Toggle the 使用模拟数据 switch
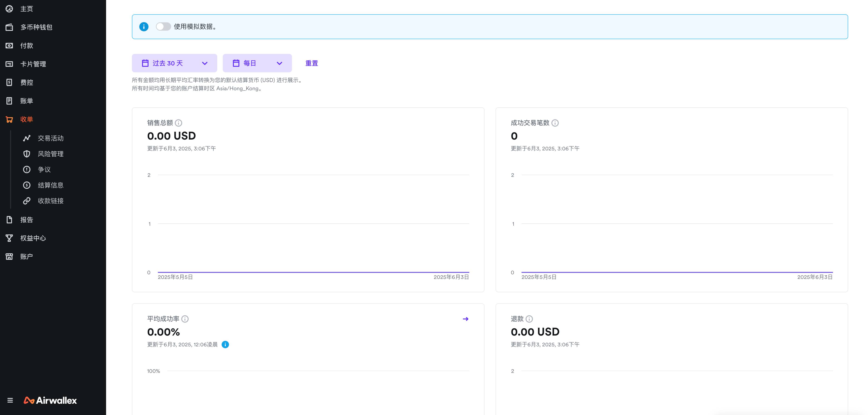Image resolution: width=868 pixels, height=415 pixels. tap(163, 26)
